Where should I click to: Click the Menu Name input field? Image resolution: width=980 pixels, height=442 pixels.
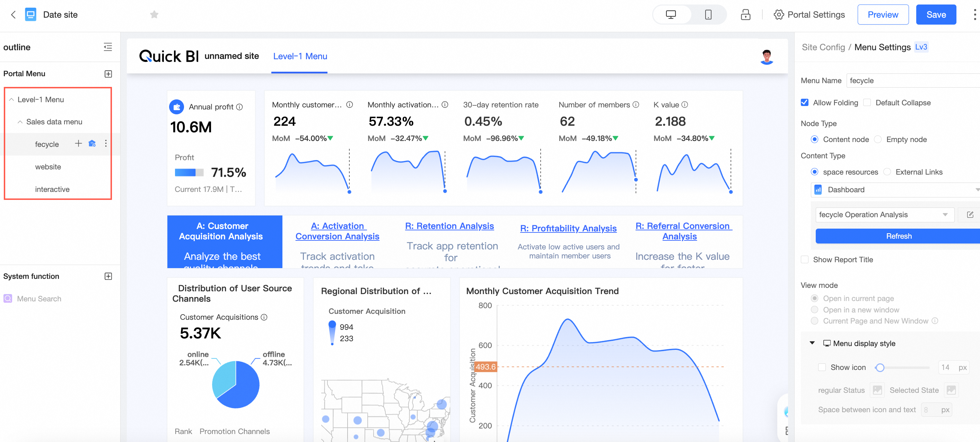tap(913, 81)
